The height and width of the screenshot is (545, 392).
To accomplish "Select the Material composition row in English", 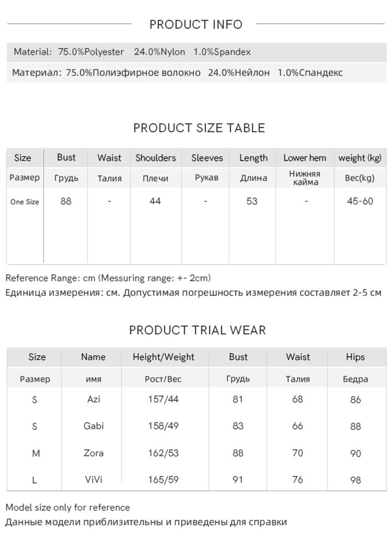I will 197,52.
